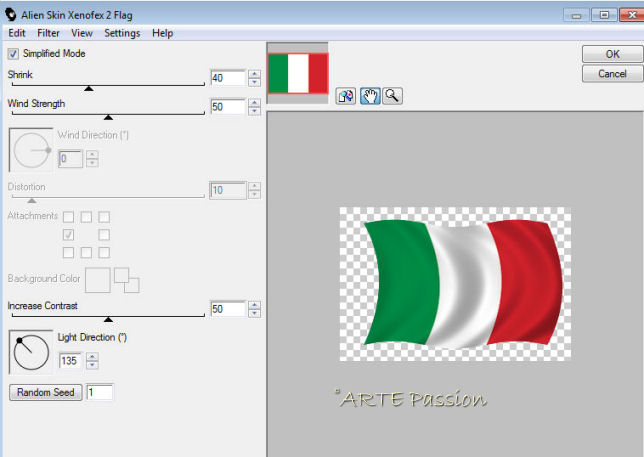Decrease the Increase Contrast value down arrow
The height and width of the screenshot is (457, 644).
[255, 313]
